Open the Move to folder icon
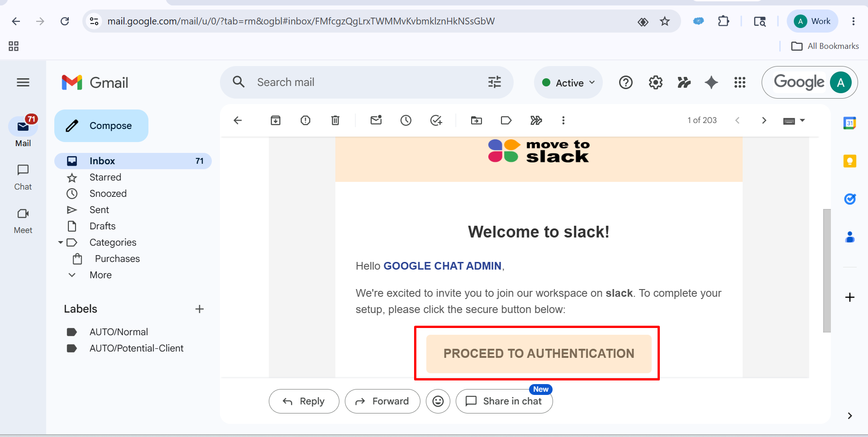The image size is (868, 437). coord(477,120)
